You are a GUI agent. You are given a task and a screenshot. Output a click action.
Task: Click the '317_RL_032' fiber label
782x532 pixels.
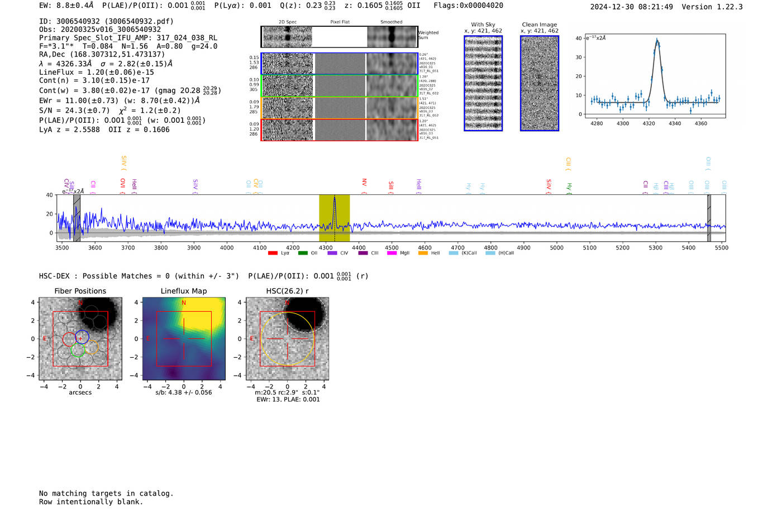pyautogui.click(x=429, y=94)
